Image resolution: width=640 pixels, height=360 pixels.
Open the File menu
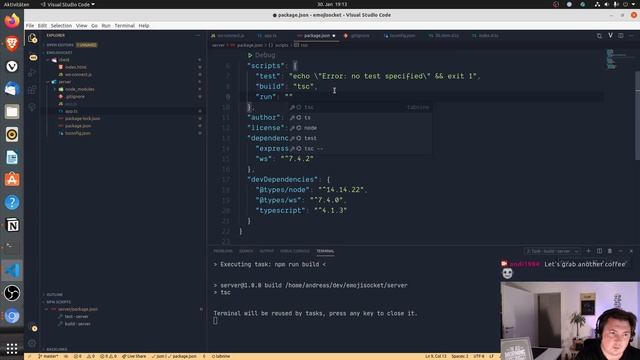pyautogui.click(x=30, y=25)
